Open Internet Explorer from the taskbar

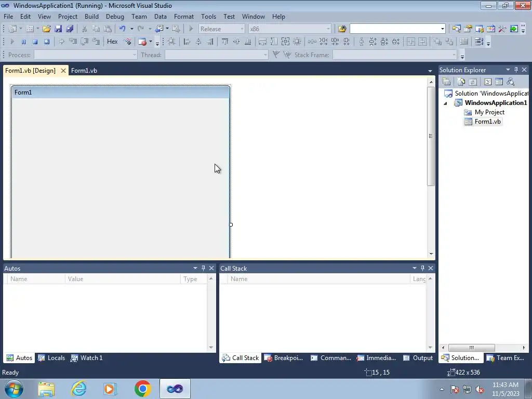tap(79, 389)
